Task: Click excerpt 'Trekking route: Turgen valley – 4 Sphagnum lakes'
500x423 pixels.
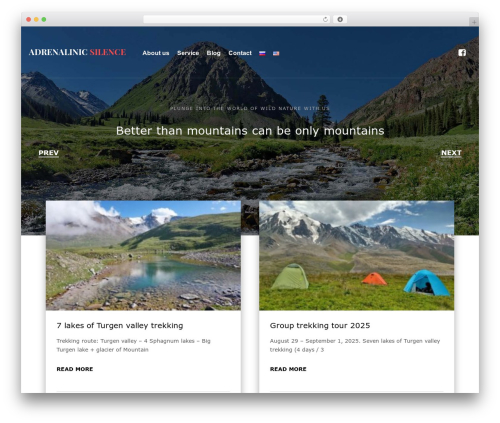Action: point(133,345)
